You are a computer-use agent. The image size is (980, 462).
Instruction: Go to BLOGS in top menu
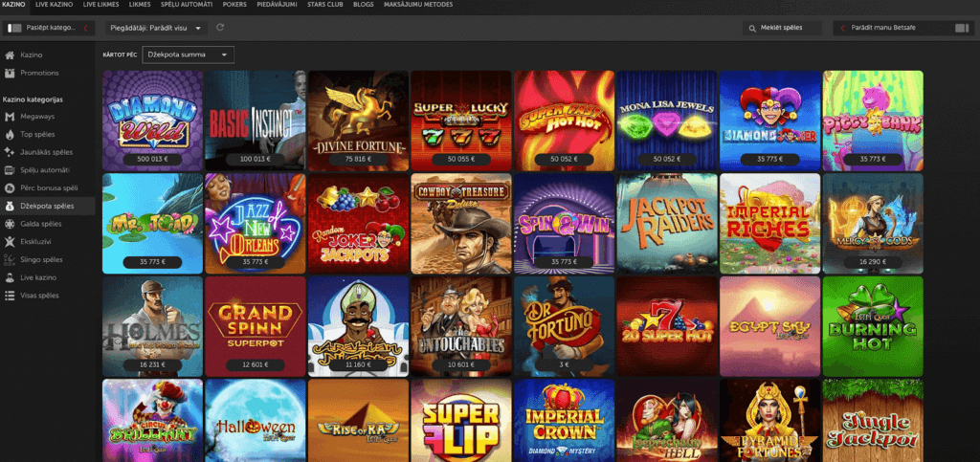[x=363, y=5]
